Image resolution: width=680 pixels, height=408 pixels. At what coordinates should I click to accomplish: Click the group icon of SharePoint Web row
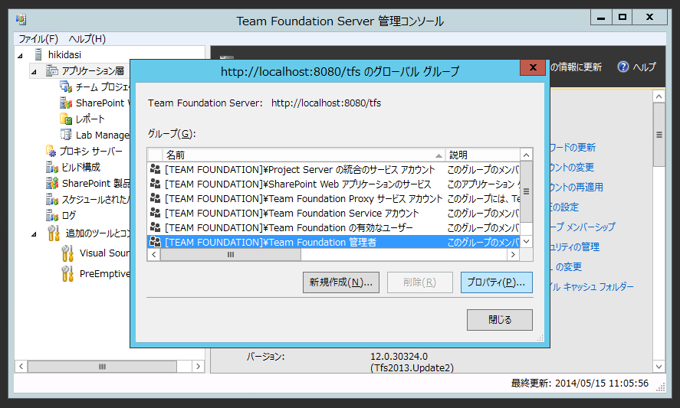(155, 184)
